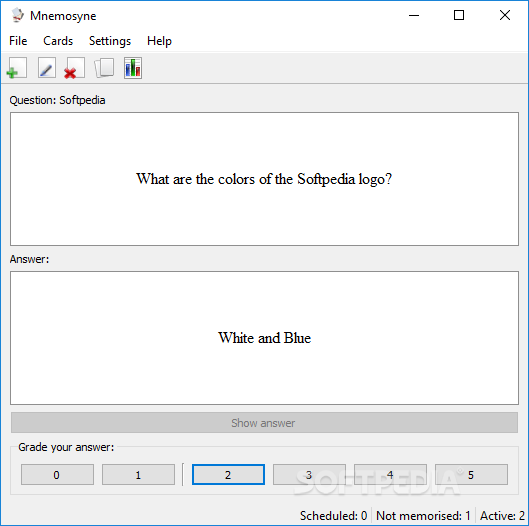This screenshot has width=529, height=526.
Task: Open the card browser stacked-cards icon
Action: tap(104, 68)
